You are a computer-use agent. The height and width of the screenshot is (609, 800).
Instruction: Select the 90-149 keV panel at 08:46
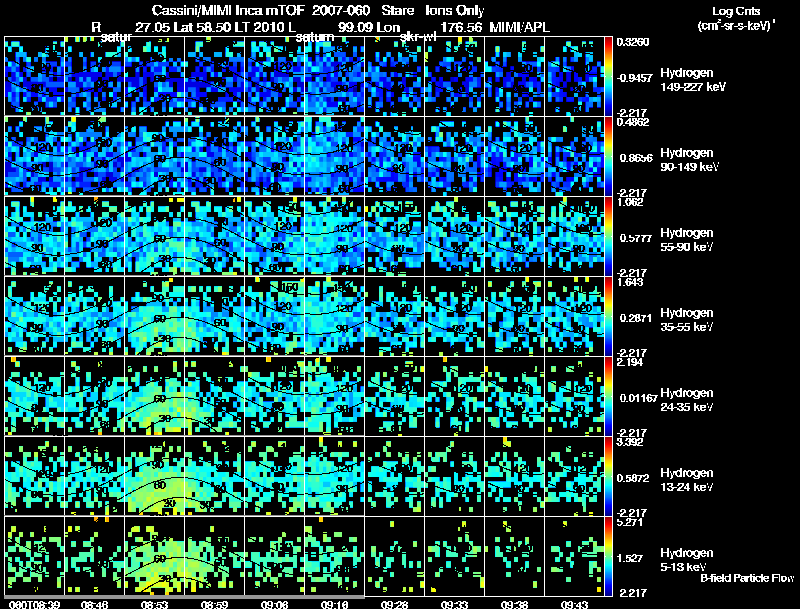94,156
